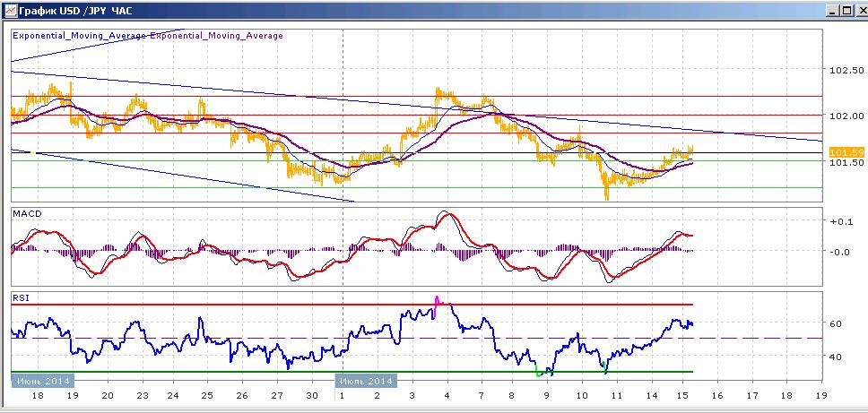Click the RSI 60 axis value
868x413 pixels.
(x=836, y=323)
